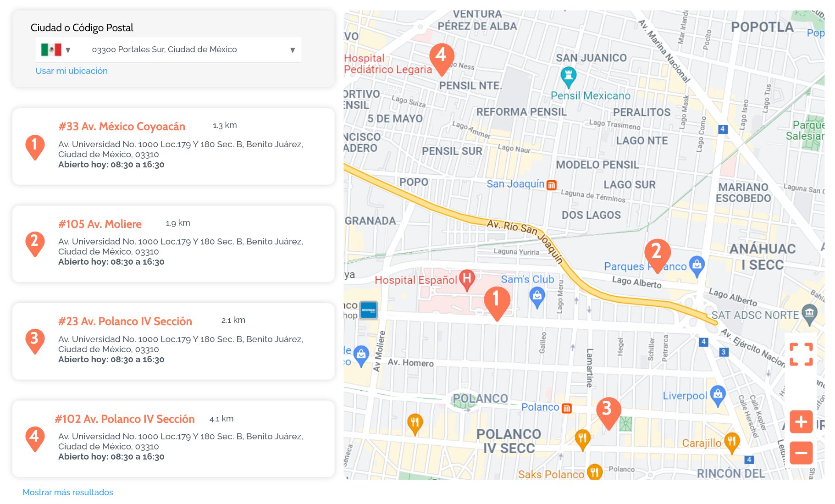Viewport: 835px width, 504px height.
Task: Click the Parques Polanco shopping bag marker
Action: coord(697,266)
